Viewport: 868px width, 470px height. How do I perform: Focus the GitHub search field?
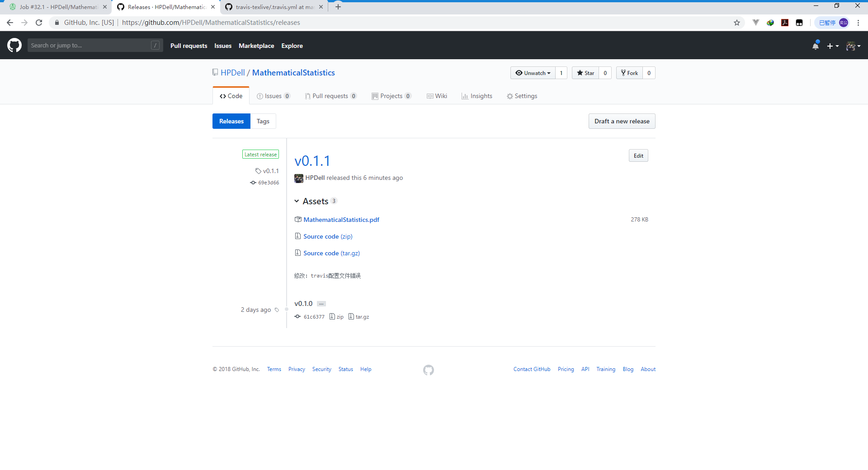(x=90, y=45)
